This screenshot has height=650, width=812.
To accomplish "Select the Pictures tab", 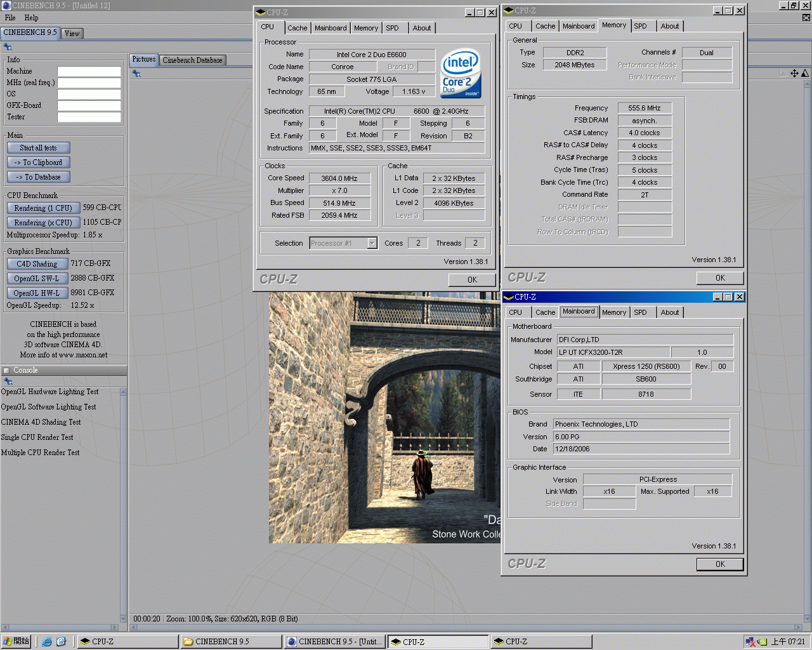I will coord(144,59).
